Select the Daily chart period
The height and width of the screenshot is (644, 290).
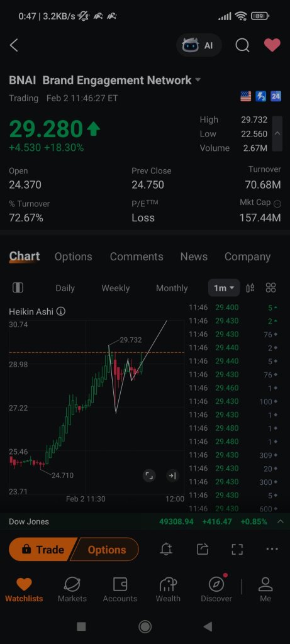pos(65,288)
